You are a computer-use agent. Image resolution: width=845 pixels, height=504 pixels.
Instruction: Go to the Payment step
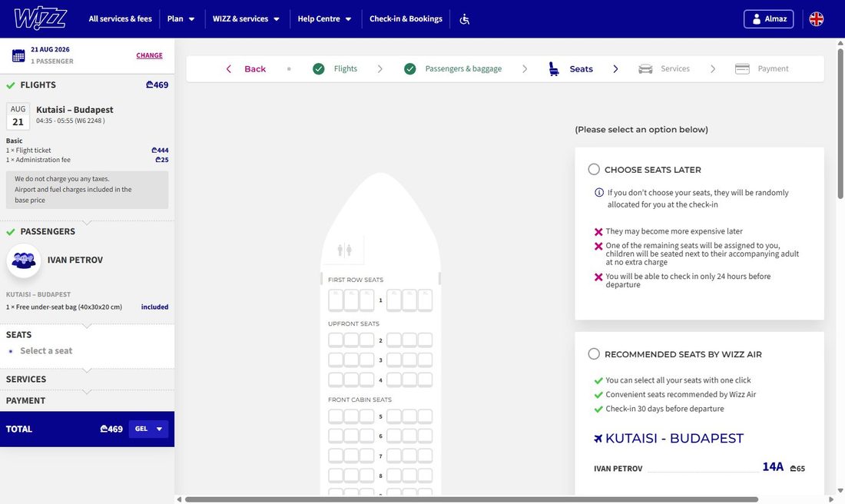click(x=773, y=69)
